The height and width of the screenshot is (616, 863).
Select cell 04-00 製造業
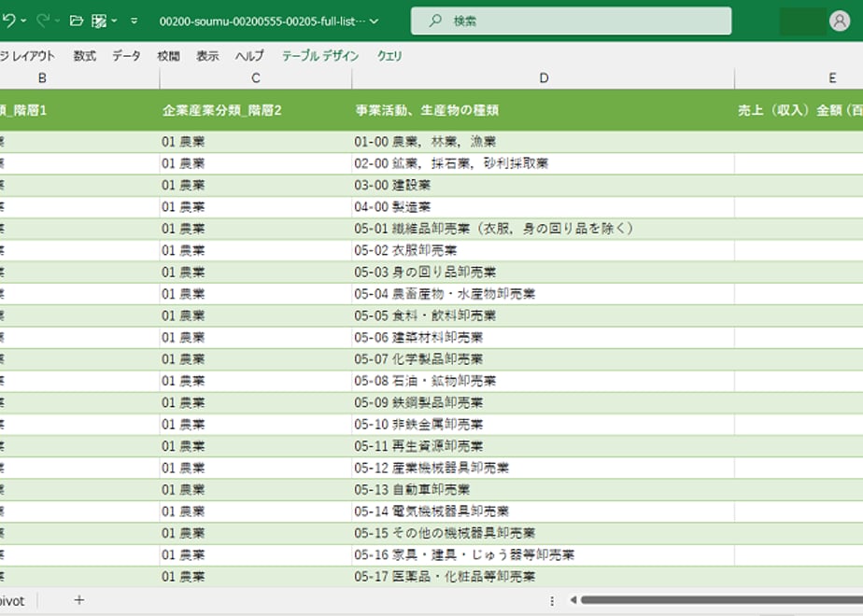point(544,207)
